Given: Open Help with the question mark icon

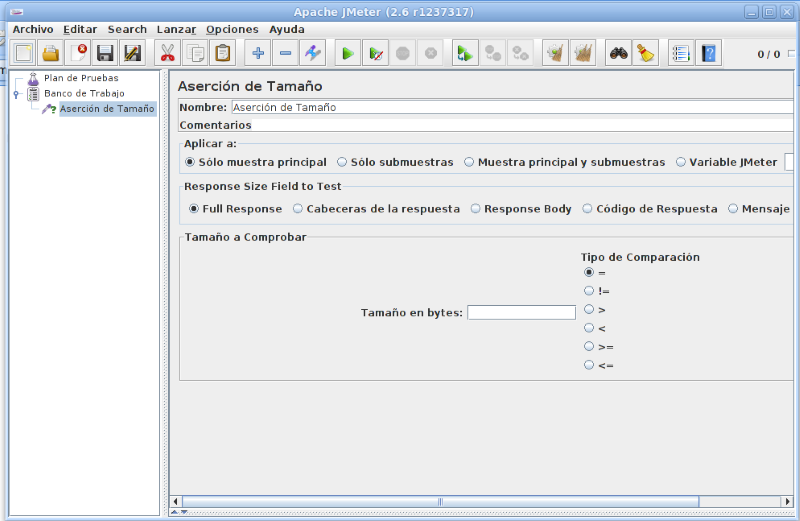Looking at the screenshot, I should [x=709, y=53].
